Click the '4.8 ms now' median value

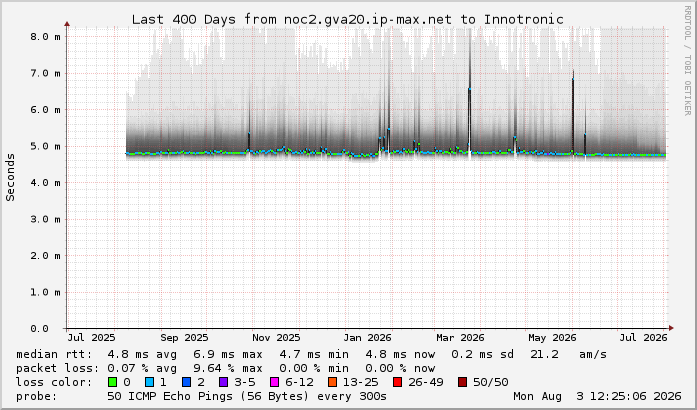(400, 354)
